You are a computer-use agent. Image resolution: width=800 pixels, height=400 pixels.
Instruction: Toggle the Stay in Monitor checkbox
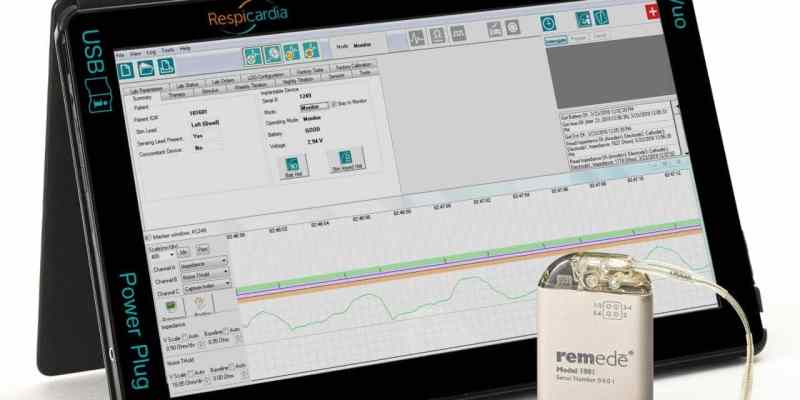pyautogui.click(x=335, y=104)
